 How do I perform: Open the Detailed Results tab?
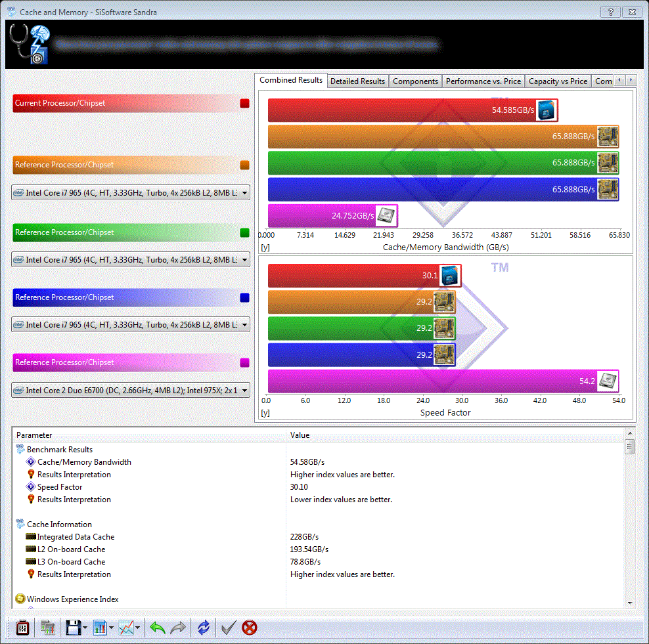coord(357,81)
